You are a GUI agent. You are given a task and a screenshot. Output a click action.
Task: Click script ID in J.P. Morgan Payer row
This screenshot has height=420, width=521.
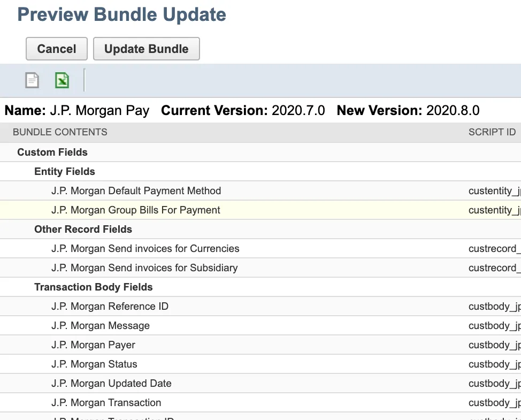pyautogui.click(x=494, y=345)
